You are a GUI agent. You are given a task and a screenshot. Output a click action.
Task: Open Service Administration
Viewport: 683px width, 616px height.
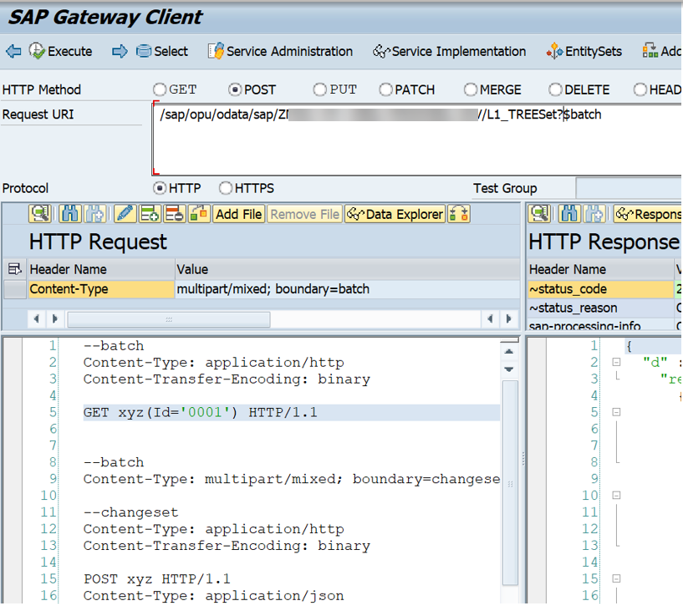tap(281, 52)
